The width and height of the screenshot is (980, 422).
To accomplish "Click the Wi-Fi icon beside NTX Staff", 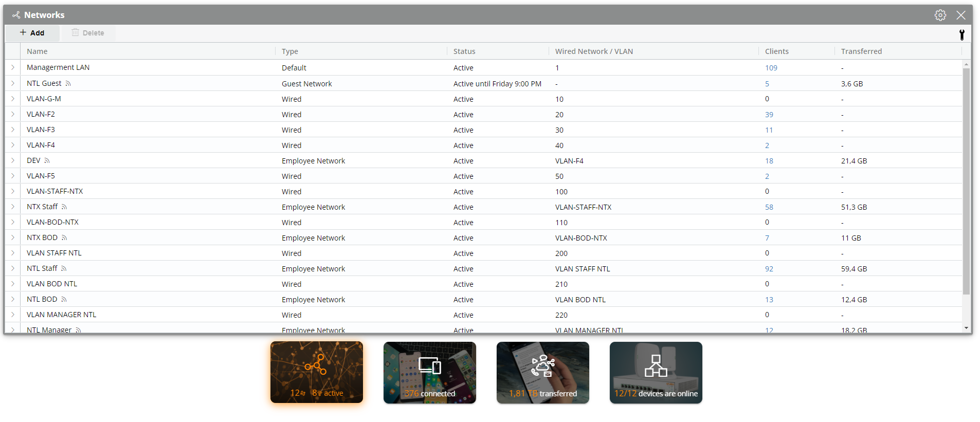I will 64,207.
